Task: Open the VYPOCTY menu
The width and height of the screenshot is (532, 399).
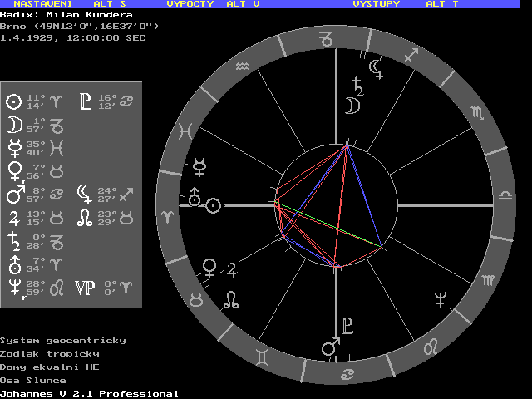Action: [x=190, y=4]
